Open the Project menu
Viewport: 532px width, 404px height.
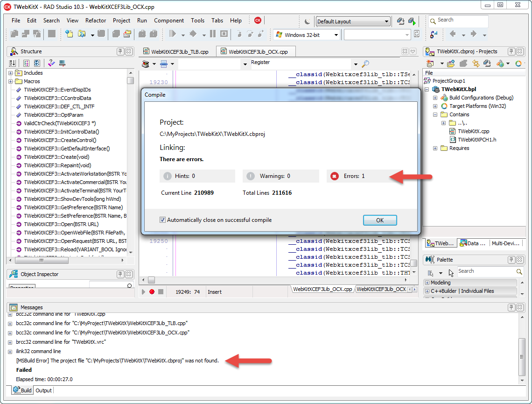point(121,21)
